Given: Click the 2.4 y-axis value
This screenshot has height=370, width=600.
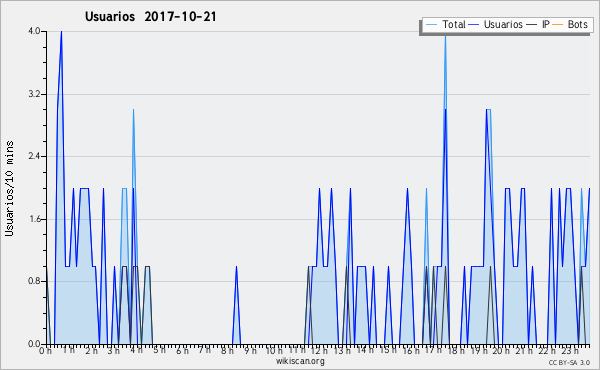Looking at the screenshot, I should pyautogui.click(x=34, y=156).
